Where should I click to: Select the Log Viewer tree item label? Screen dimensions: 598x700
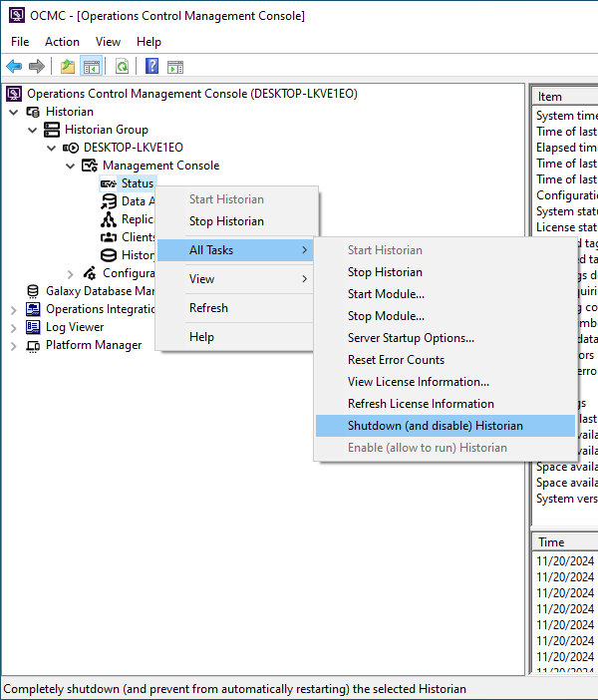click(x=75, y=327)
